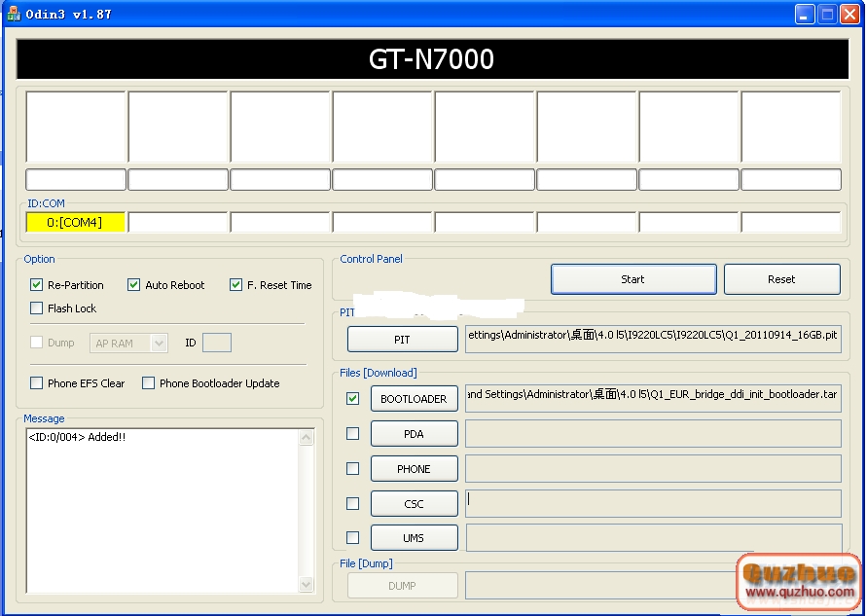Click the BOOTLOADER browse button
This screenshot has height=616, width=867.
[x=415, y=399]
